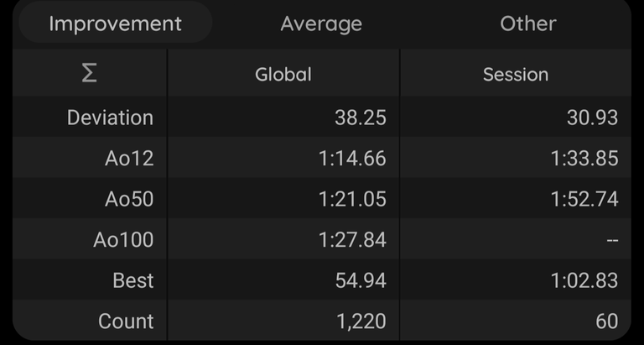Click the sigma summary icon
The image size is (644, 345).
pyautogui.click(x=90, y=75)
